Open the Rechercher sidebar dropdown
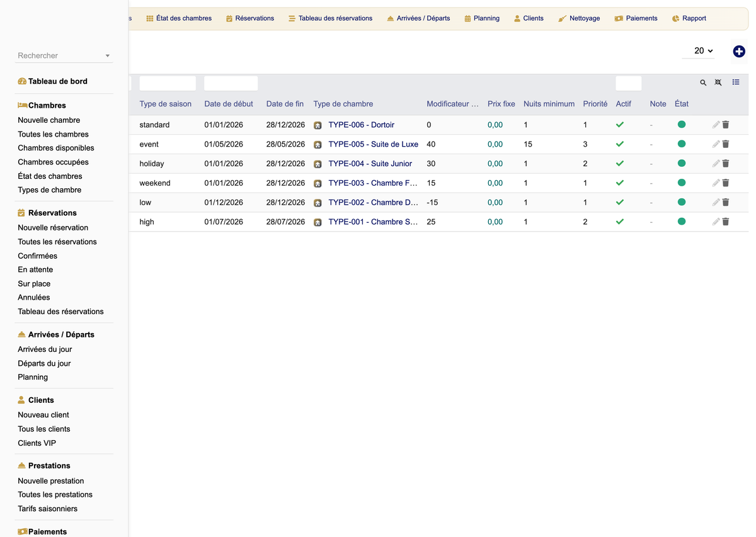The image size is (756, 537). pyautogui.click(x=64, y=55)
